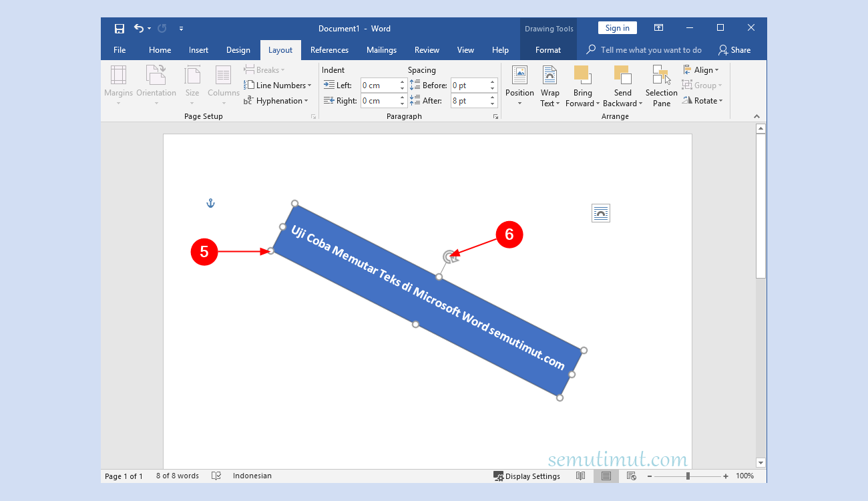Open Display Settings in status bar
Image resolution: width=868 pixels, height=501 pixels.
527,476
